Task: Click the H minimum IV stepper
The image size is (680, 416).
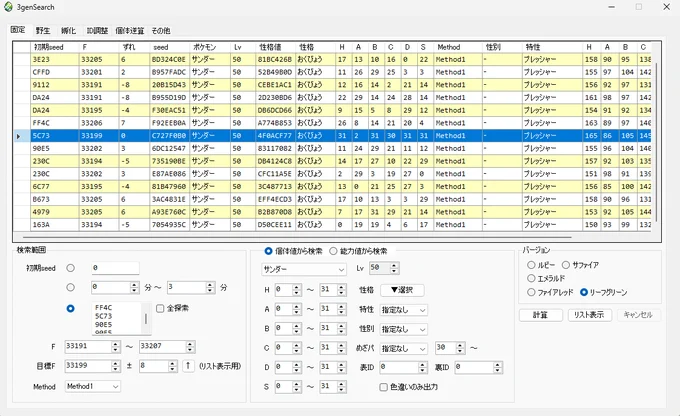Action: click(288, 290)
